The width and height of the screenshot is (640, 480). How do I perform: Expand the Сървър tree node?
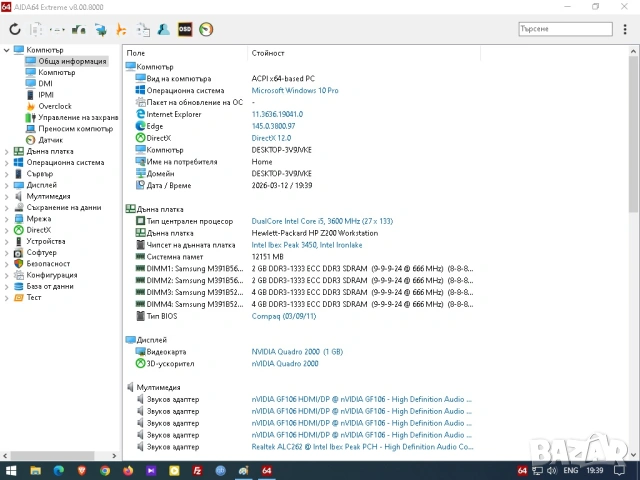6,174
